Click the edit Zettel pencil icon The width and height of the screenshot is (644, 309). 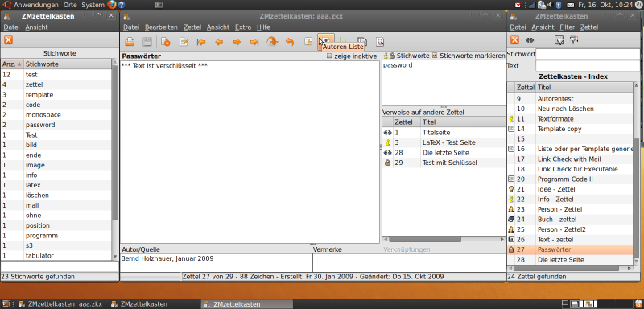184,42
